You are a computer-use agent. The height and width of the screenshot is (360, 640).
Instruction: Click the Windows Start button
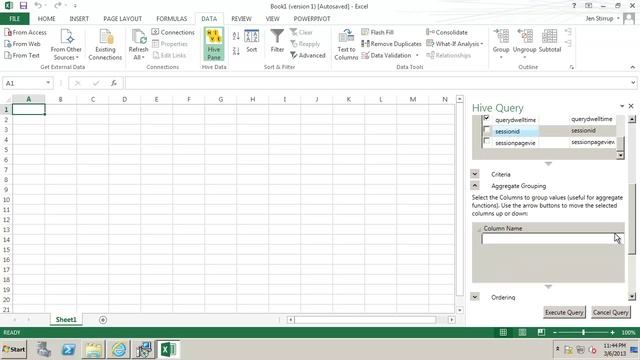(13, 350)
